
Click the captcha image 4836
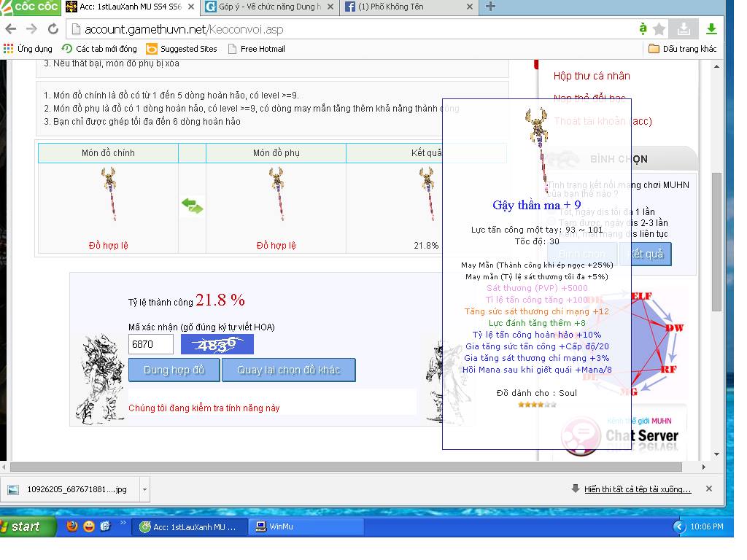[x=217, y=344]
